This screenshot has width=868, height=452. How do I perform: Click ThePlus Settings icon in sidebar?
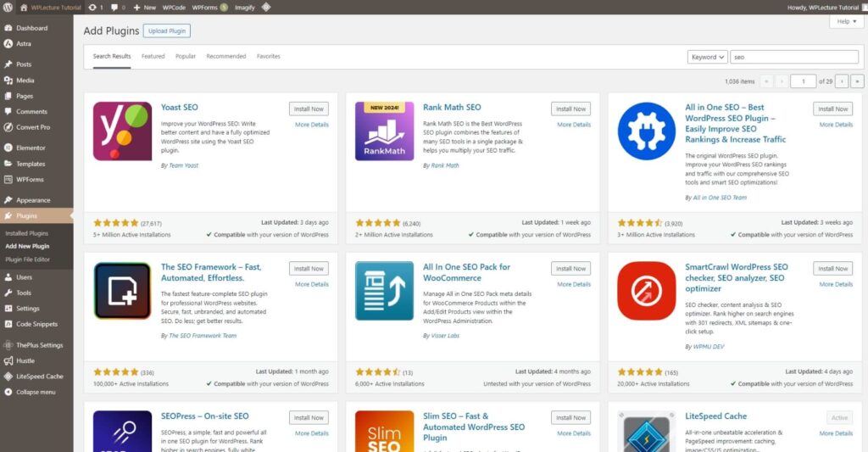pyautogui.click(x=8, y=345)
